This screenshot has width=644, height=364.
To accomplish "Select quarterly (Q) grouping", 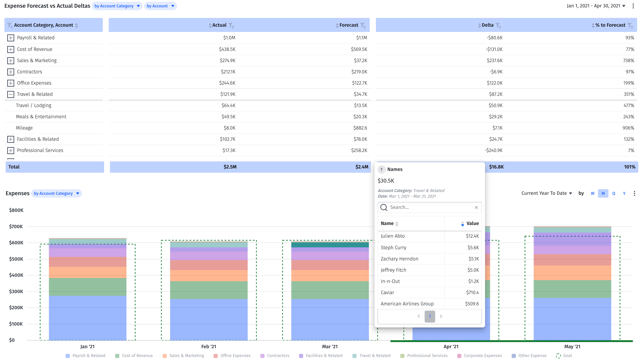I will coord(614,193).
